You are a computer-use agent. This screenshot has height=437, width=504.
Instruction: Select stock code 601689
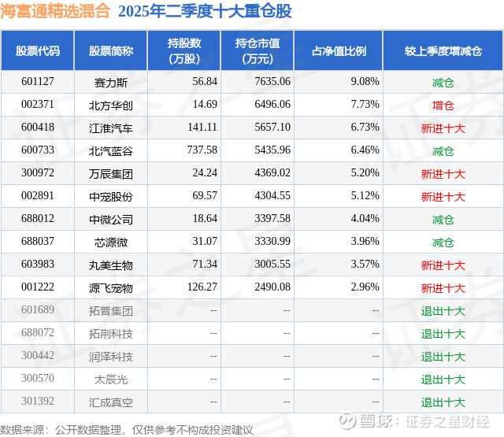point(38,309)
